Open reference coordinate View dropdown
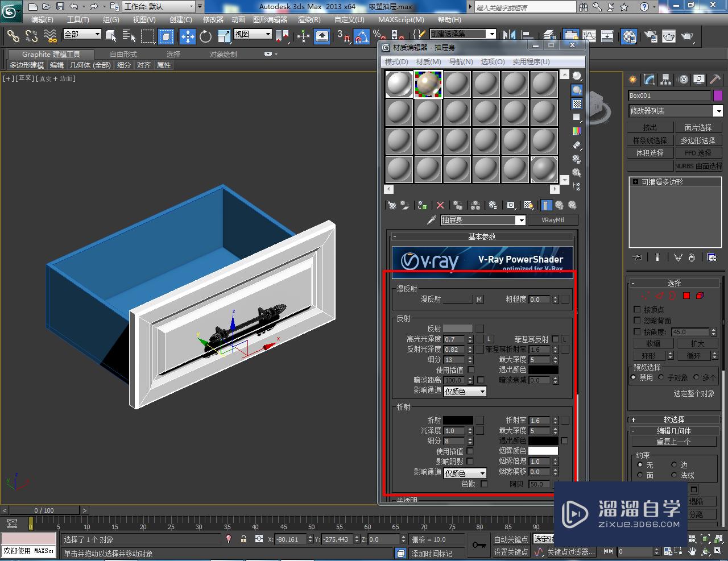Screen dimensions: 728x561 point(253,34)
